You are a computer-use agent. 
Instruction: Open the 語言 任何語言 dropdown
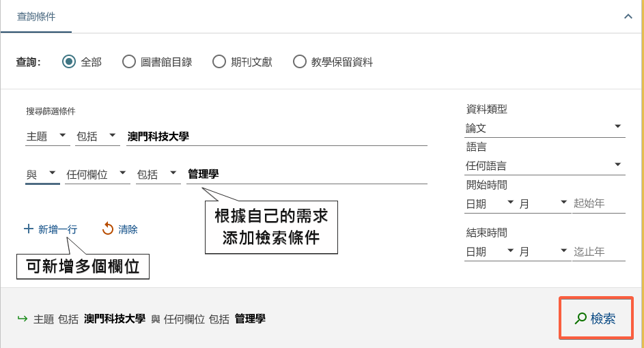544,165
